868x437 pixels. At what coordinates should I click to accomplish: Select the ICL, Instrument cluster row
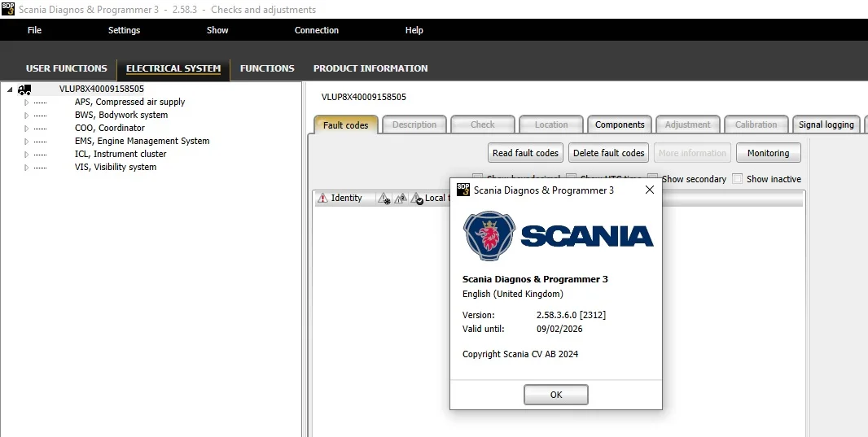click(121, 154)
